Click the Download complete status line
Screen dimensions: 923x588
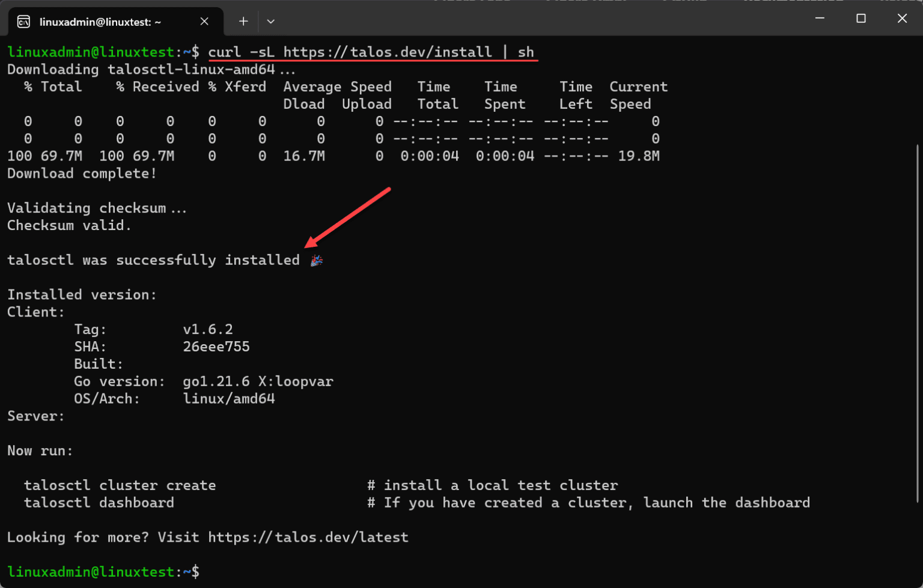point(81,173)
